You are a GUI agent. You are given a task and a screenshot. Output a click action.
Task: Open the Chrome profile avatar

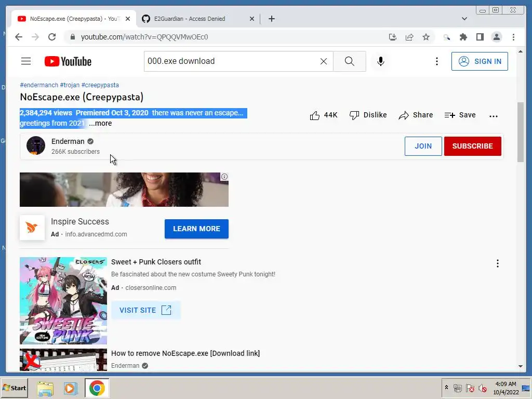(496, 37)
